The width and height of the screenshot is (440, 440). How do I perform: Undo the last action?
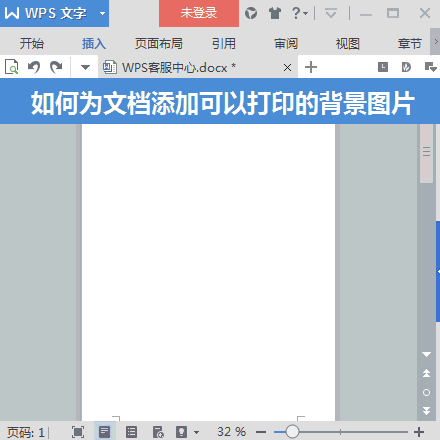34,67
